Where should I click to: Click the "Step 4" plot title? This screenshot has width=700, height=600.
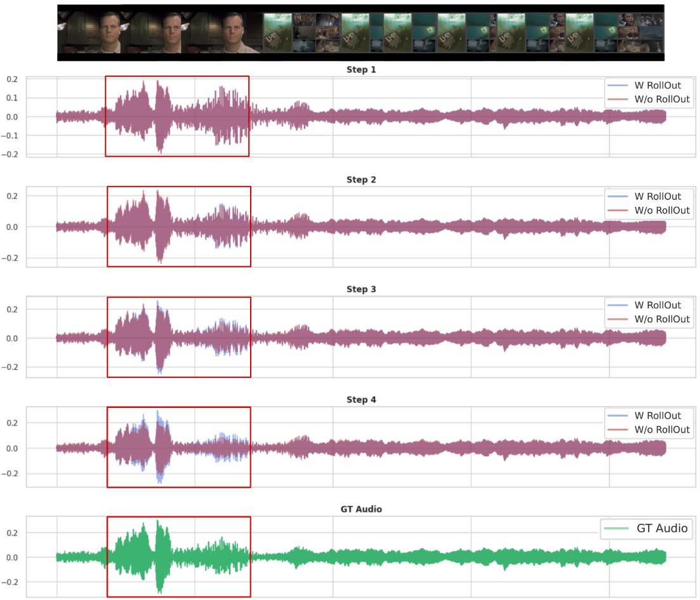[361, 400]
